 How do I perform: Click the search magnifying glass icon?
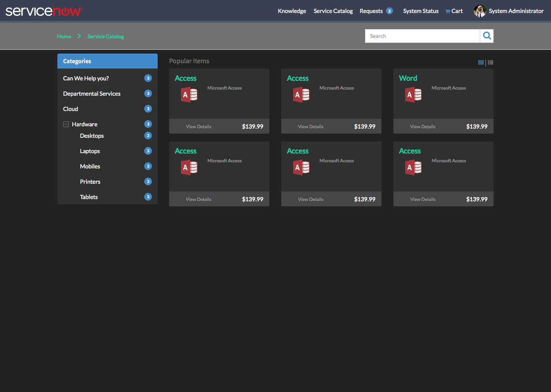(x=486, y=36)
